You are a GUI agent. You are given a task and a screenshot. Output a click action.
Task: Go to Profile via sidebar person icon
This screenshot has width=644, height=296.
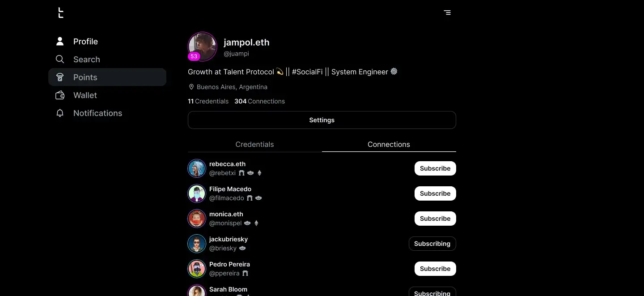60,41
